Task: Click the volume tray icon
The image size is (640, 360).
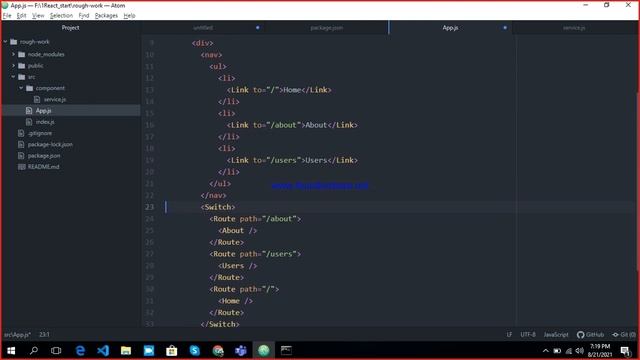Action: pos(580,351)
